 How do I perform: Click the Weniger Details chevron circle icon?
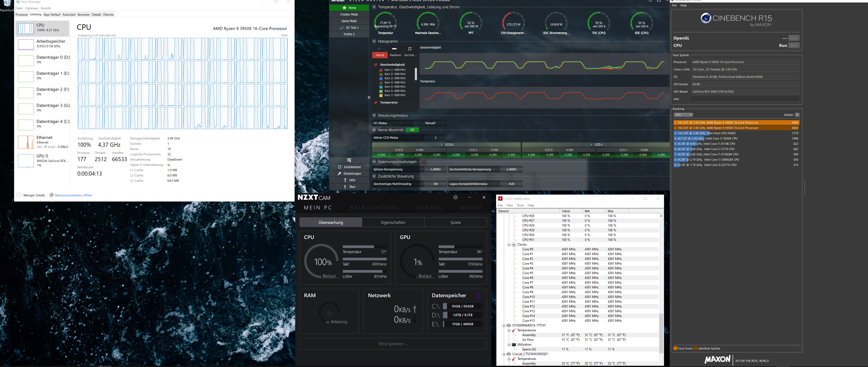click(x=19, y=195)
